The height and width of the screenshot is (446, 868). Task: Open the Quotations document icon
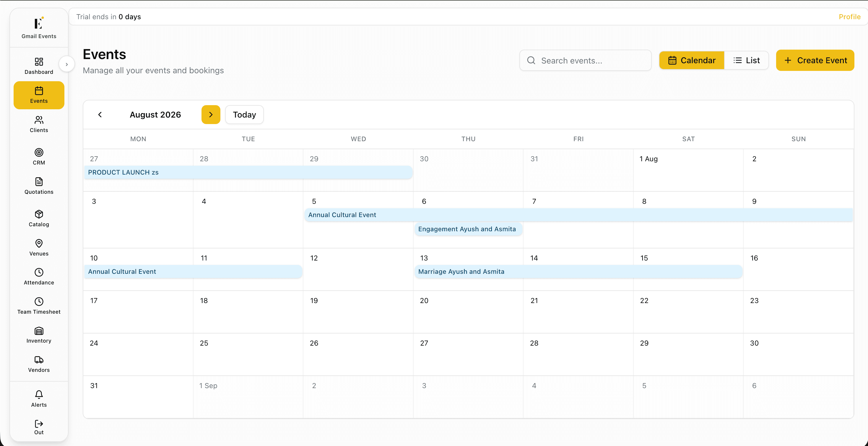tap(39, 182)
